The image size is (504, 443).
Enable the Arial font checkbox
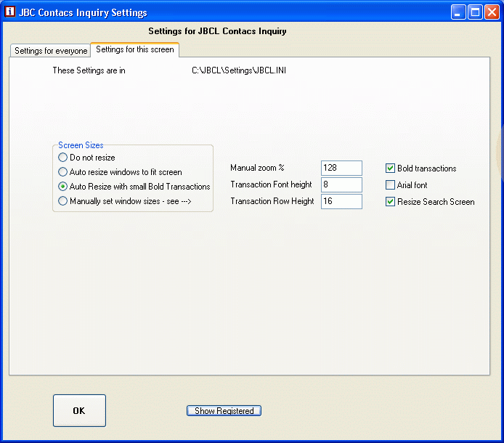click(391, 185)
